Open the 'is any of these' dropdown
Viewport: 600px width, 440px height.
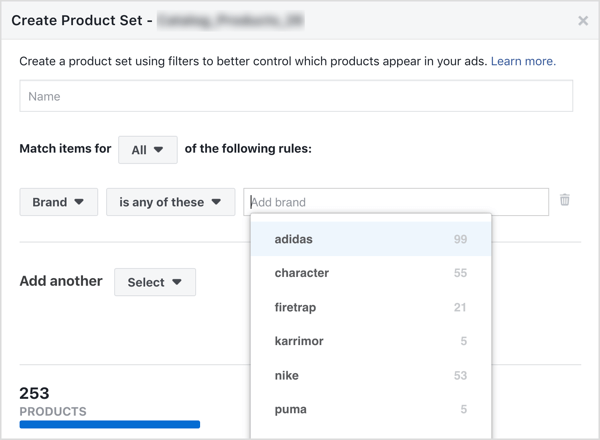[x=171, y=202]
